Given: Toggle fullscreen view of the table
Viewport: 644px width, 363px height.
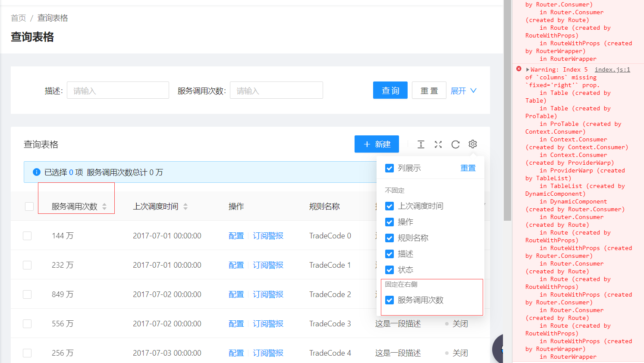Looking at the screenshot, I should tap(438, 144).
